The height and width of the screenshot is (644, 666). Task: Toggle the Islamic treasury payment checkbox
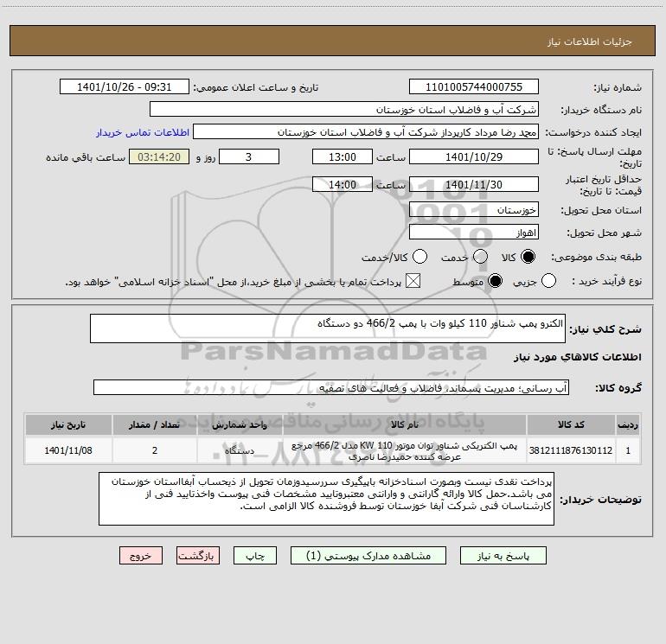pos(413,281)
